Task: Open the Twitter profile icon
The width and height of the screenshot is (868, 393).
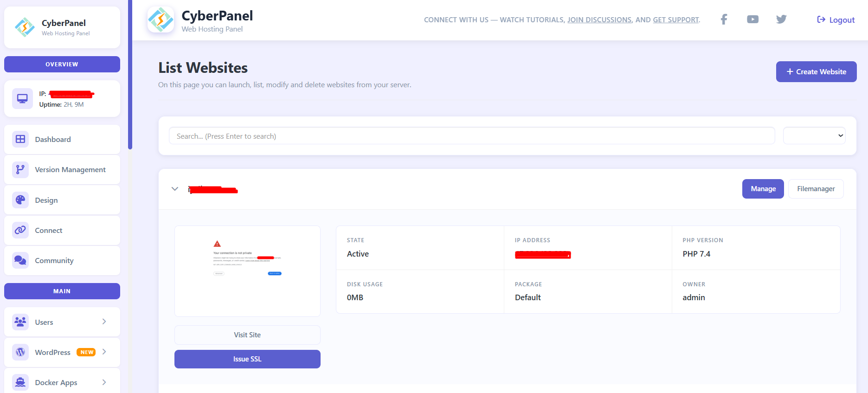Action: tap(781, 19)
